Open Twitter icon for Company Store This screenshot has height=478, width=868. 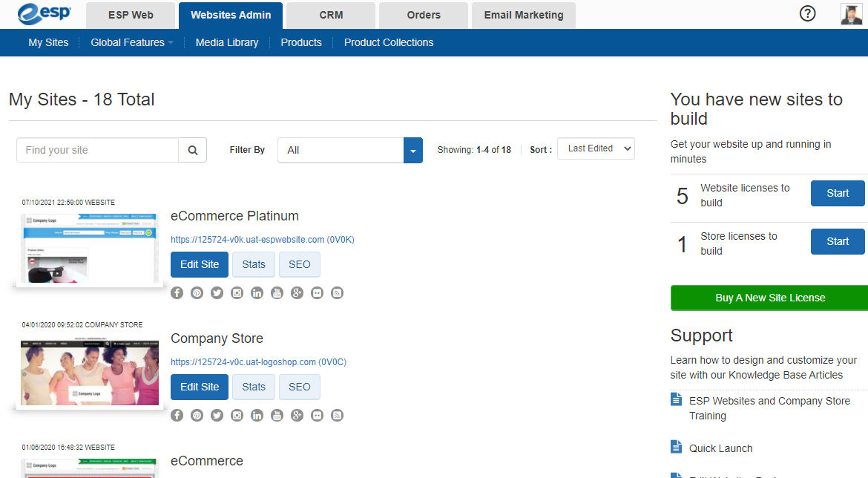pos(217,416)
